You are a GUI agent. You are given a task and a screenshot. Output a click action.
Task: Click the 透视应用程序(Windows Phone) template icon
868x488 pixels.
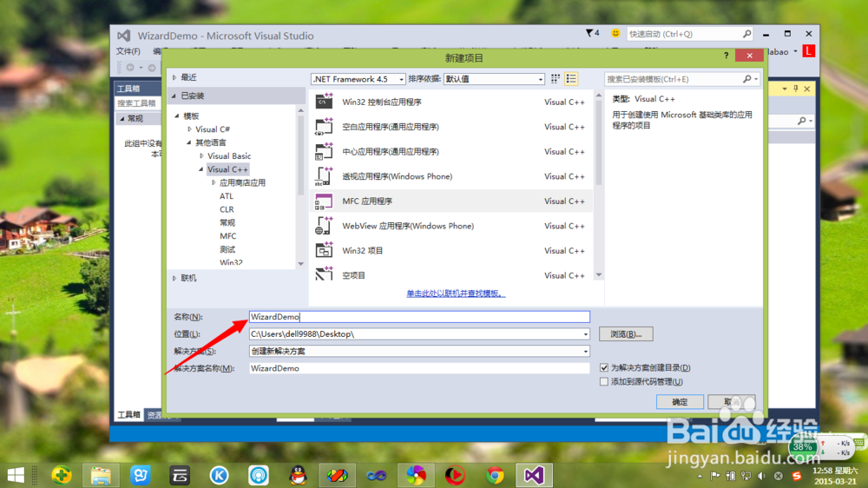pos(324,176)
